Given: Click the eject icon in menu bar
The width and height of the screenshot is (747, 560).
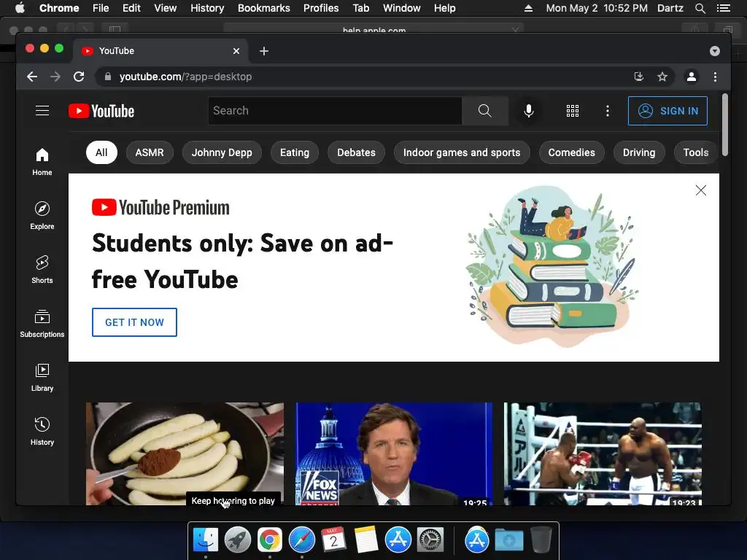Looking at the screenshot, I should 528,8.
